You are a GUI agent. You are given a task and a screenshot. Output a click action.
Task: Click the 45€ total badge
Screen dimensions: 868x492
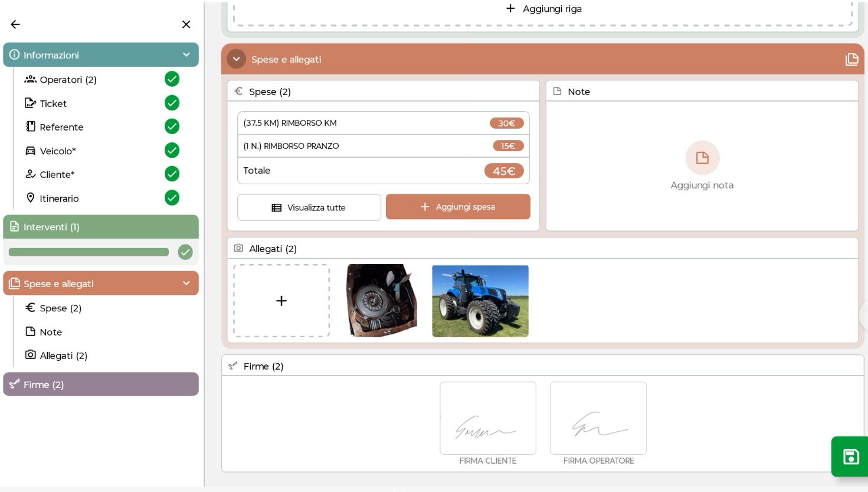(504, 171)
